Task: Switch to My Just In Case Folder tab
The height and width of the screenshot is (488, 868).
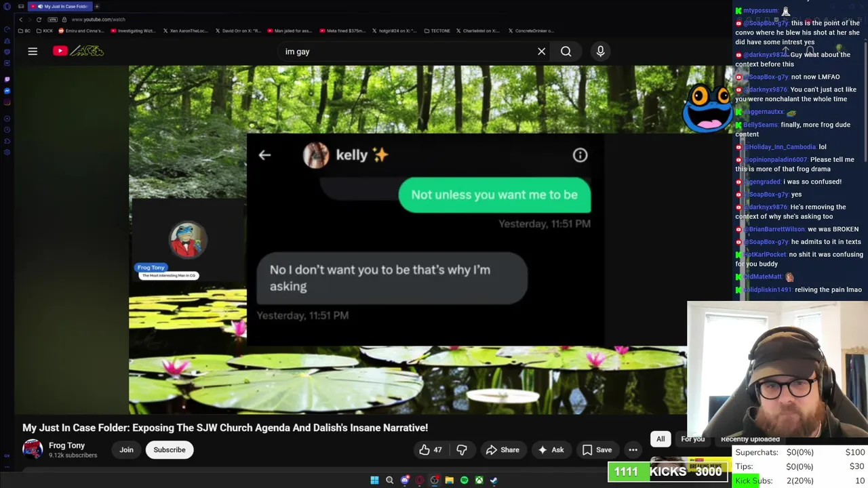Action: click(x=61, y=7)
